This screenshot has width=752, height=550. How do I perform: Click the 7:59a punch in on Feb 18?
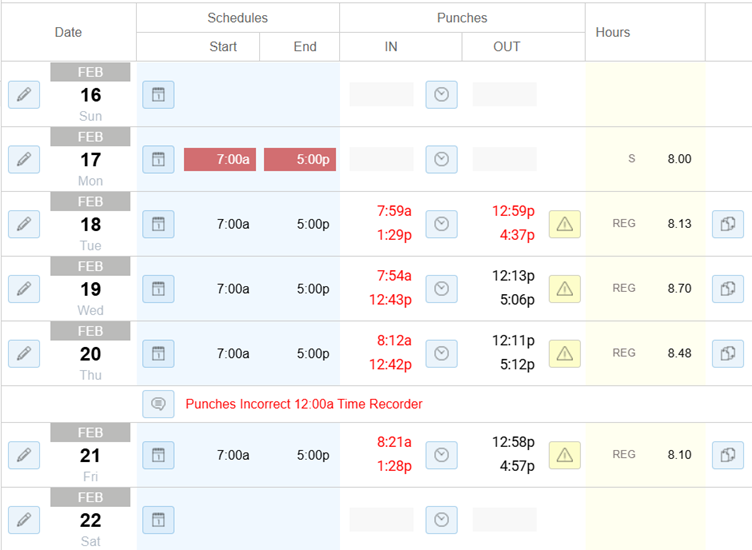(394, 211)
